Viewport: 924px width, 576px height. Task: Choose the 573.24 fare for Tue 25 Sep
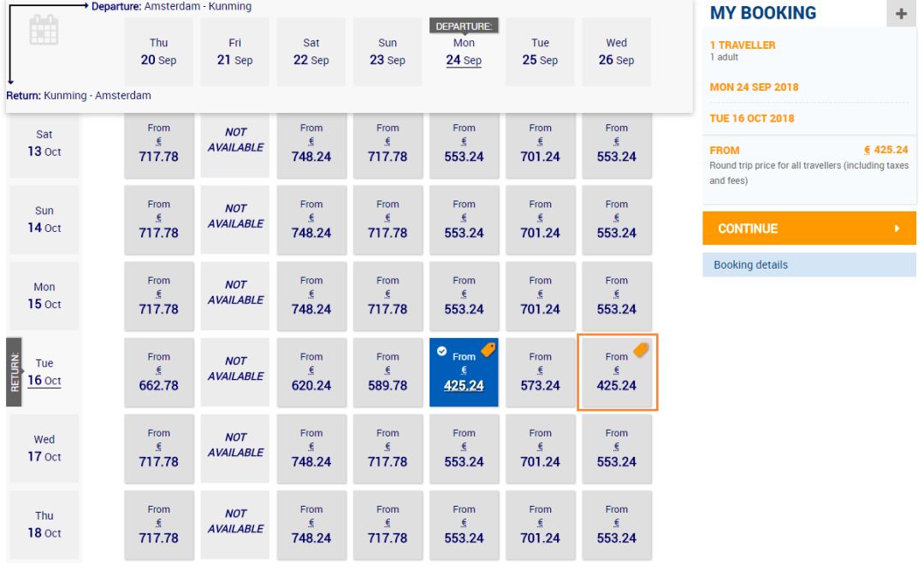[x=540, y=372]
